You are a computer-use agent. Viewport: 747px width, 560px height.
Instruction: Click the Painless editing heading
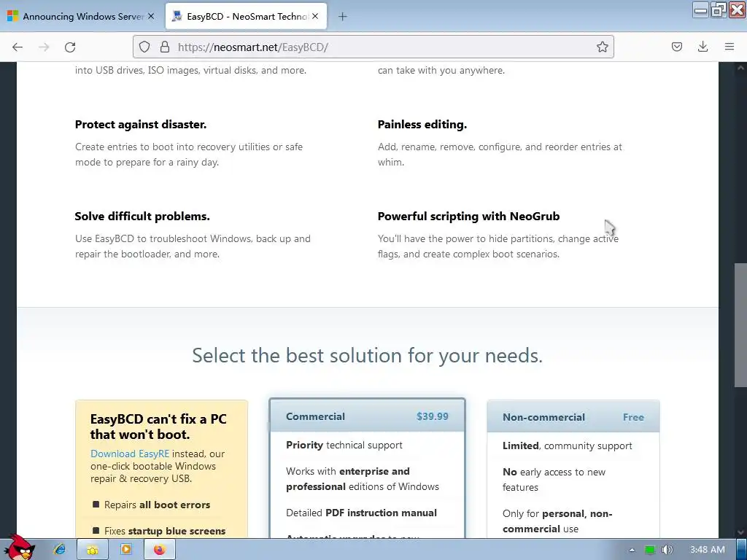422,124
